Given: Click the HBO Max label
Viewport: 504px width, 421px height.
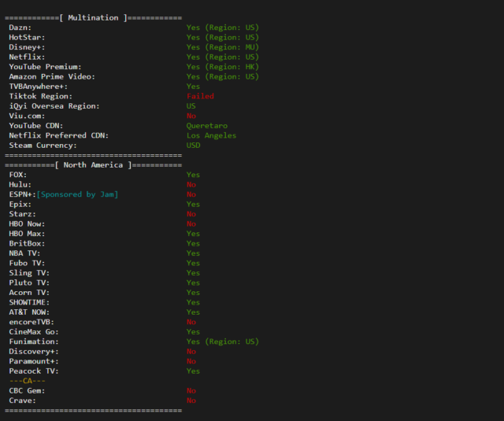Looking at the screenshot, I should tap(28, 234).
